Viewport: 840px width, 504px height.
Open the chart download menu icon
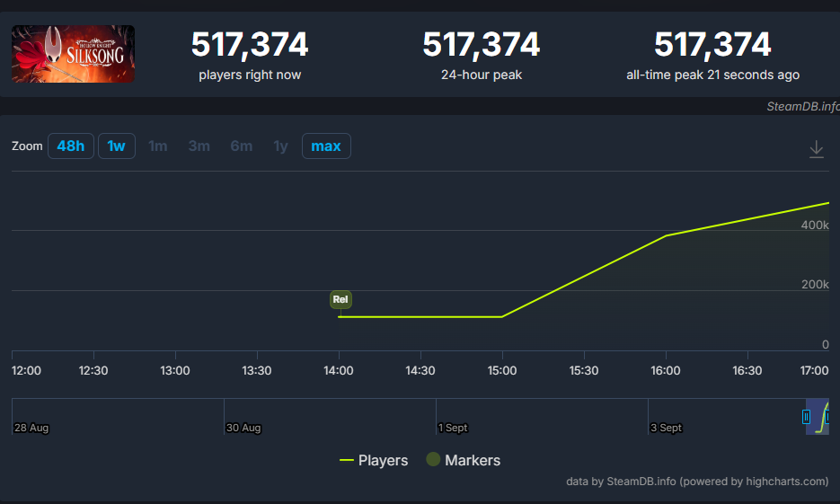coord(817,149)
